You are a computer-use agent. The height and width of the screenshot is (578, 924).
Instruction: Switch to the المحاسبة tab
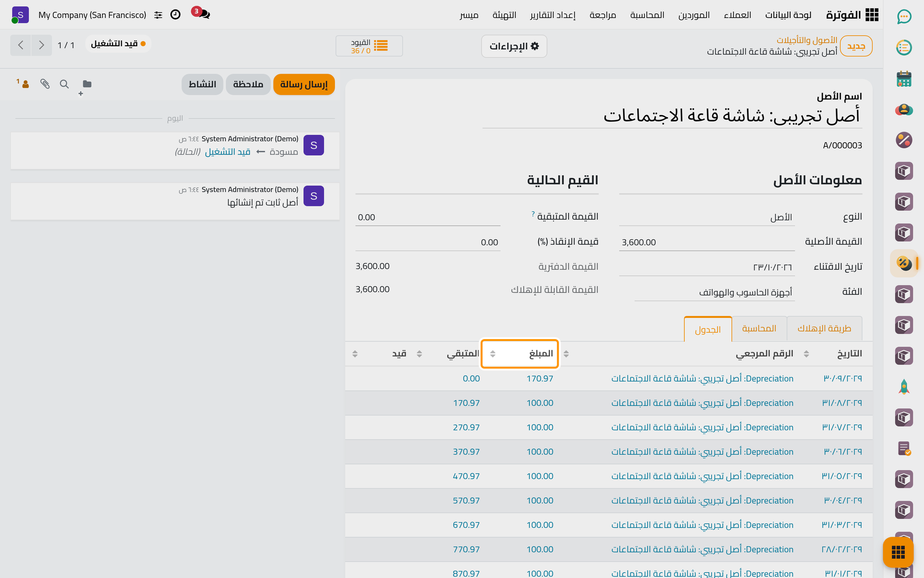pos(759,328)
